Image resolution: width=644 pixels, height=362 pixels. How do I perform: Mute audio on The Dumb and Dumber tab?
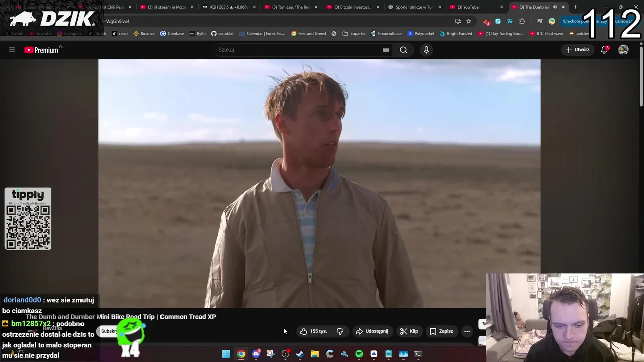tap(555, 7)
